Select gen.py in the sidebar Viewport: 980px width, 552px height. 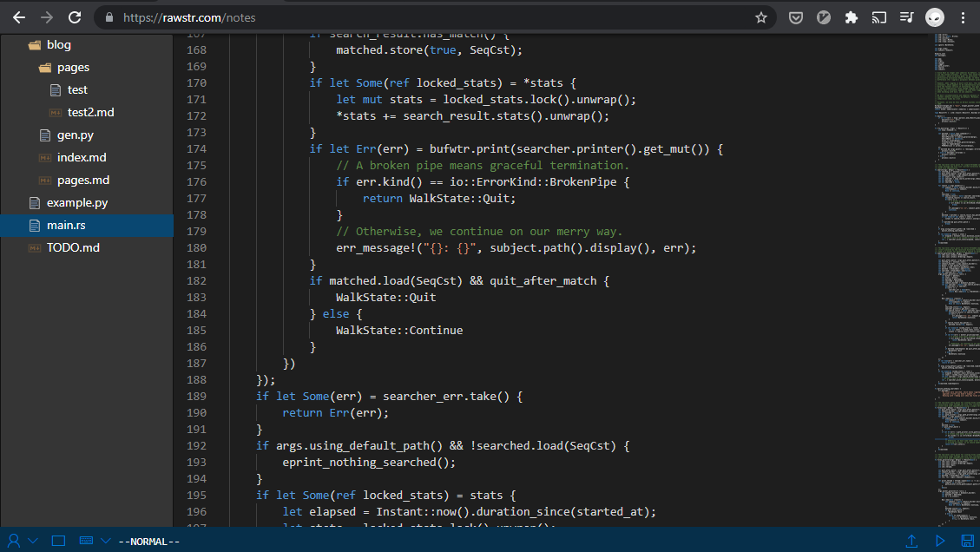click(75, 135)
